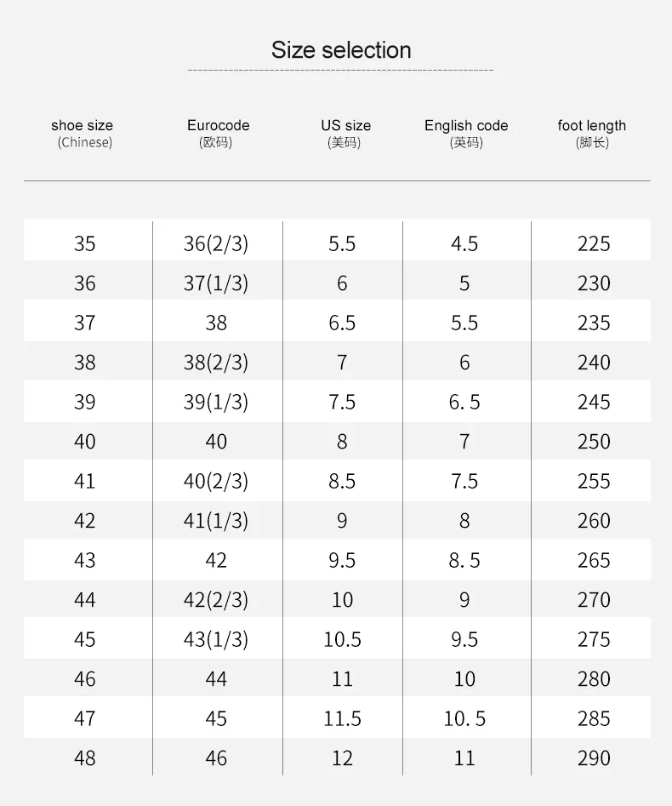
Task: Click the US size column header
Action: (x=345, y=134)
